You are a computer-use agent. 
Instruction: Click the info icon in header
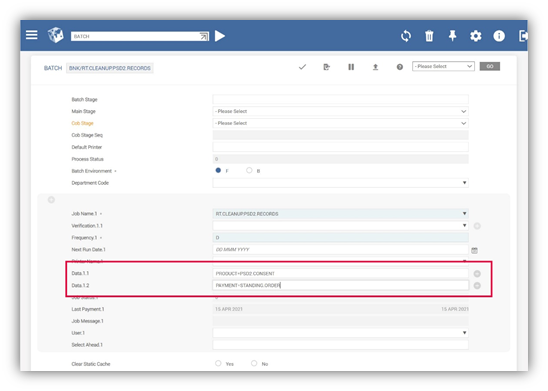pos(499,36)
